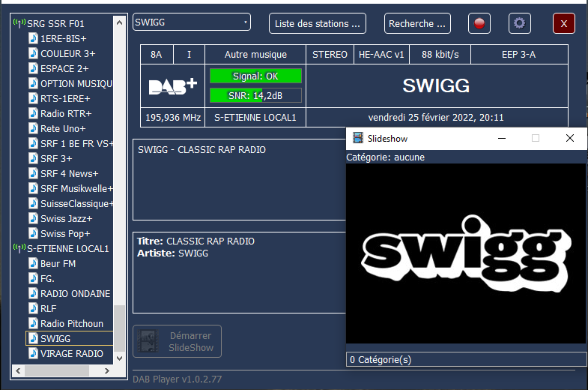The image size is (588, 390).
Task: Click the 88 kbit/s bitrate cell
Action: coord(440,55)
